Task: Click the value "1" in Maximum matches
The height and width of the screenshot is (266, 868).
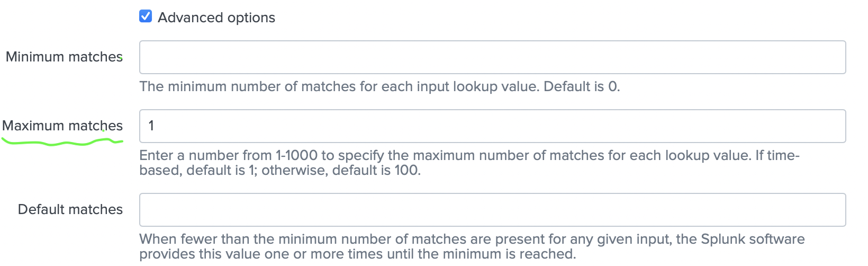Action: tap(151, 126)
